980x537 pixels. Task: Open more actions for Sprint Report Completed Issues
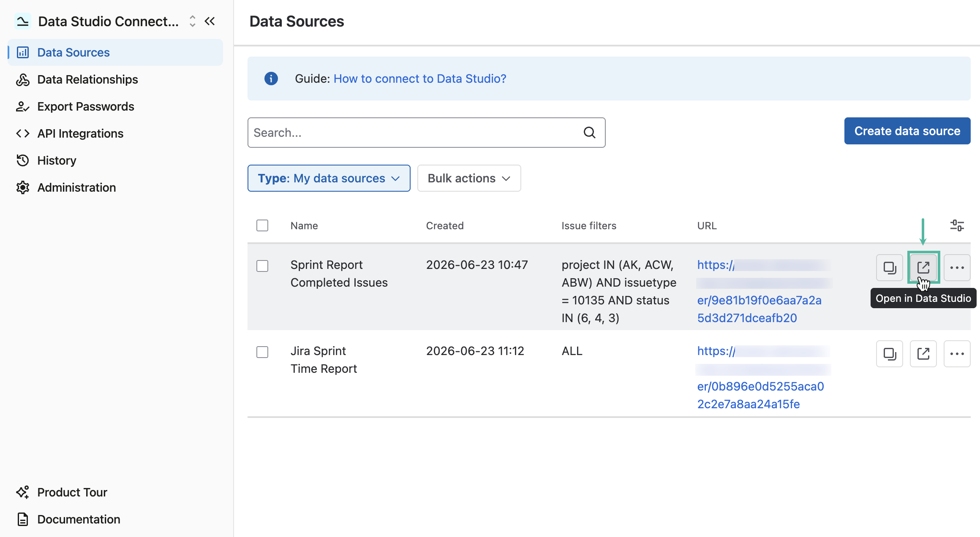point(957,268)
